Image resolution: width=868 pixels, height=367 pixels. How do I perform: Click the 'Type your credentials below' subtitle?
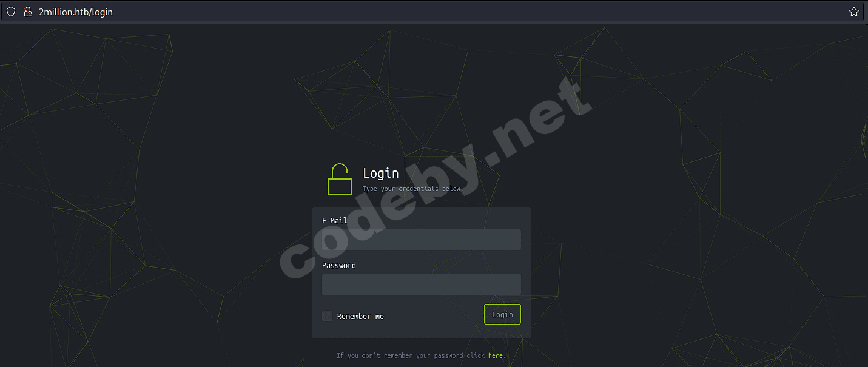[413, 189]
